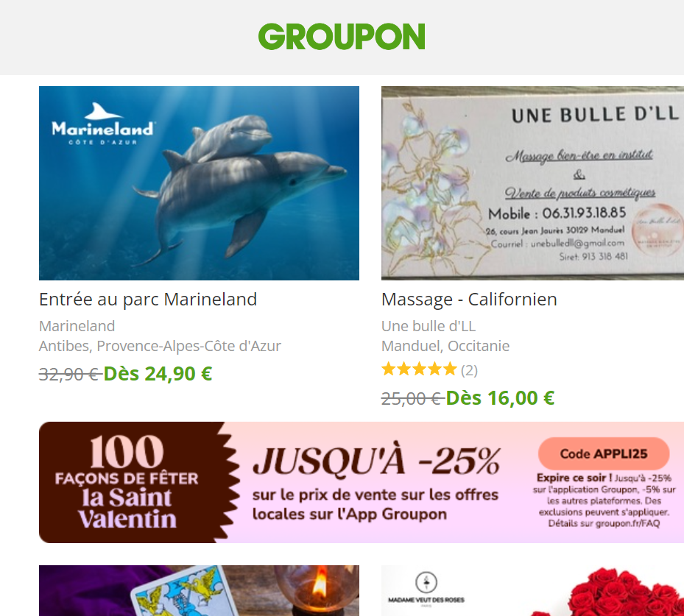The width and height of the screenshot is (684, 616).
Task: Click the (2) review count
Action: (469, 370)
